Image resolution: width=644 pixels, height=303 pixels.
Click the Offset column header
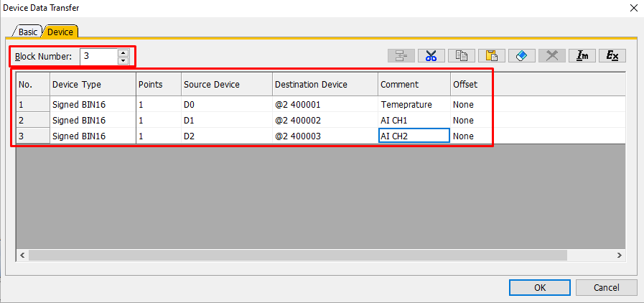[472, 85]
